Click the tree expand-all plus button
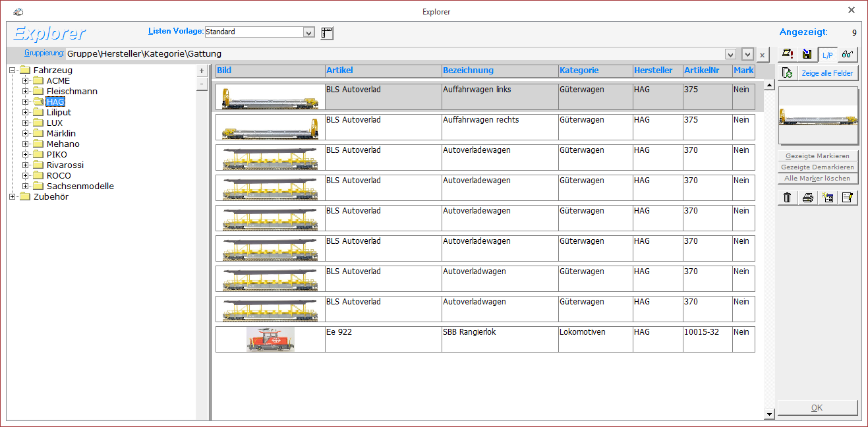The height and width of the screenshot is (427, 868). (x=202, y=71)
